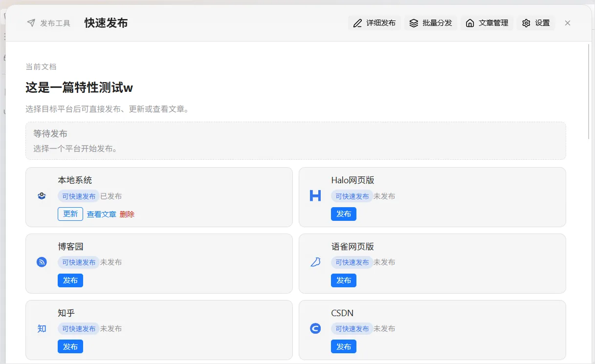The height and width of the screenshot is (364, 595).
Task: Click the 博客园 RSS-style icon
Action: (42, 262)
